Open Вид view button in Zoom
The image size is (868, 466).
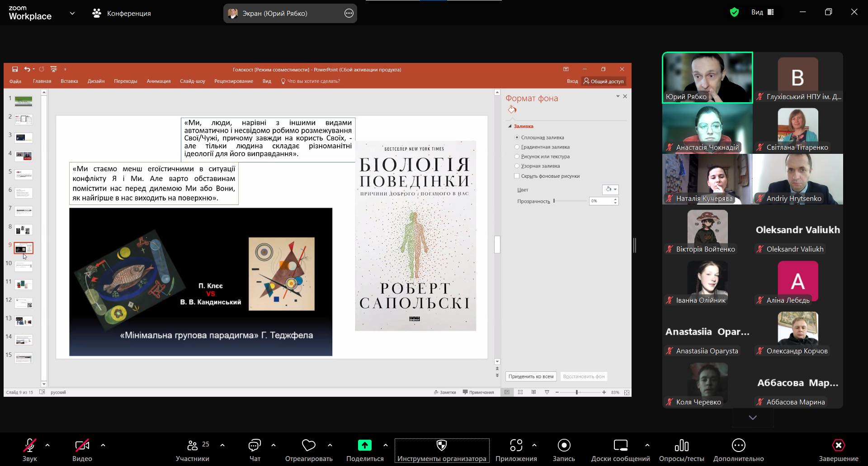763,12
